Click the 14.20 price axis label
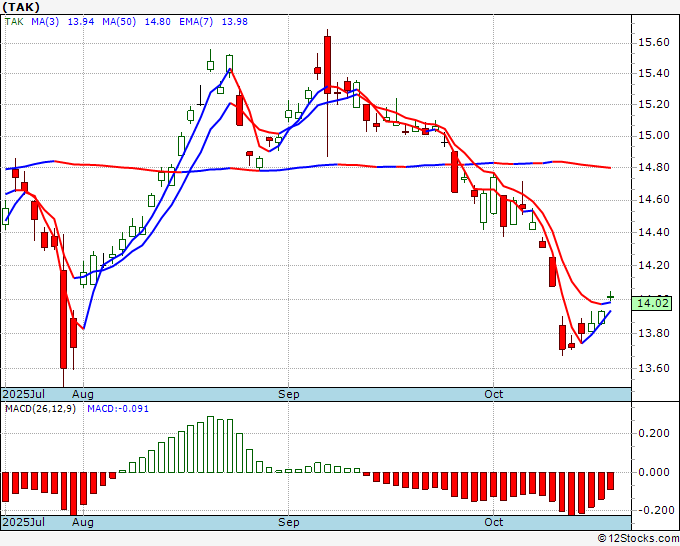680x546 pixels. tap(654, 265)
